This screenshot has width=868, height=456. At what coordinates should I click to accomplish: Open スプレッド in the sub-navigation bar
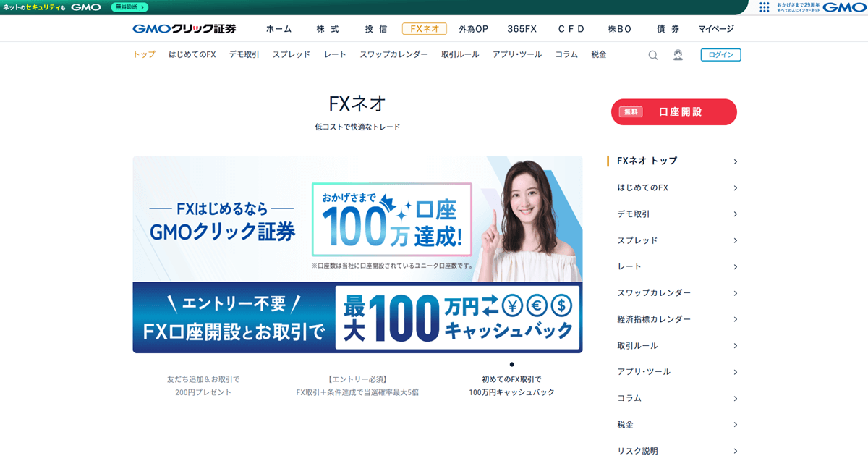[x=292, y=54]
